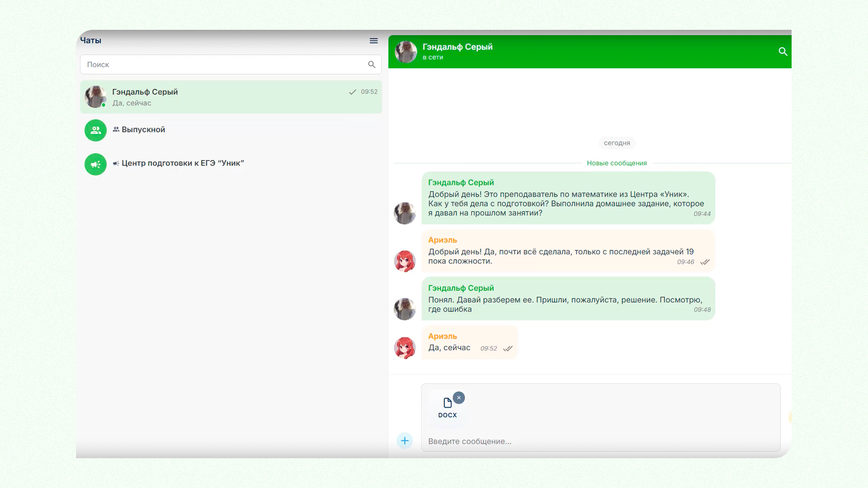Image resolution: width=868 pixels, height=488 pixels.
Task: Open Центр подготовки к ЕГЭ channel
Action: 231,164
